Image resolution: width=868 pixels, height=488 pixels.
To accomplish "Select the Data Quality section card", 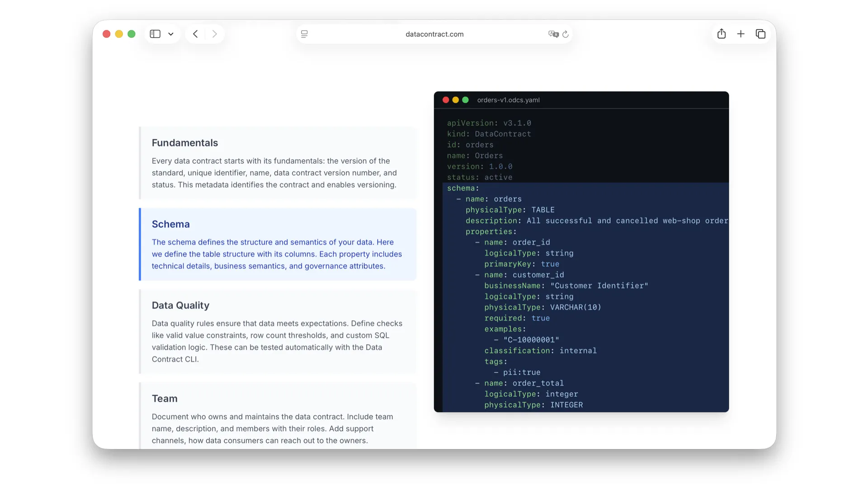I will 278,332.
